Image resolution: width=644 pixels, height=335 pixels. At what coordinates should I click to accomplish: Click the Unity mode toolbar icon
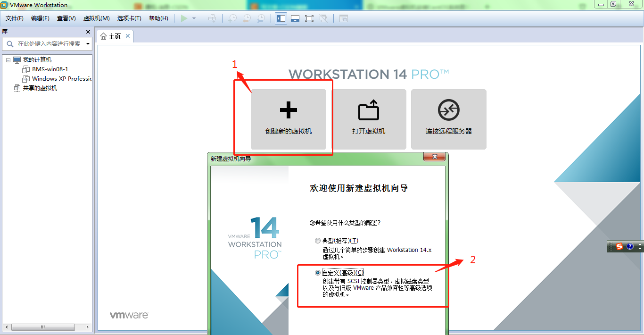[323, 18]
